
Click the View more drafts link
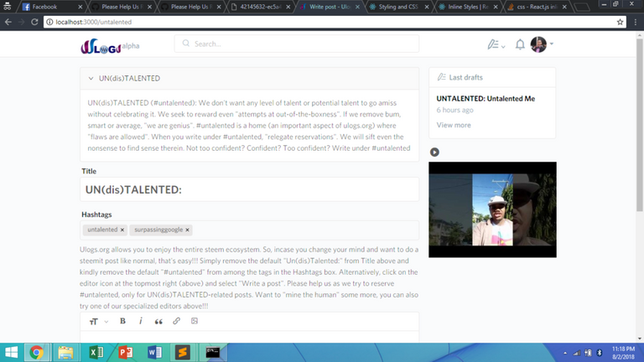click(454, 125)
